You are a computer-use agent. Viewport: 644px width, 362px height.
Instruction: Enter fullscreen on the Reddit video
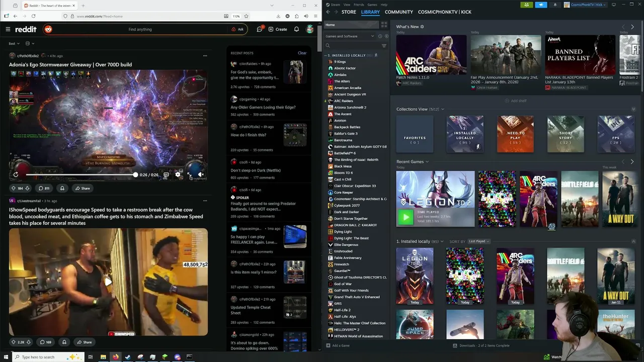[x=189, y=174]
